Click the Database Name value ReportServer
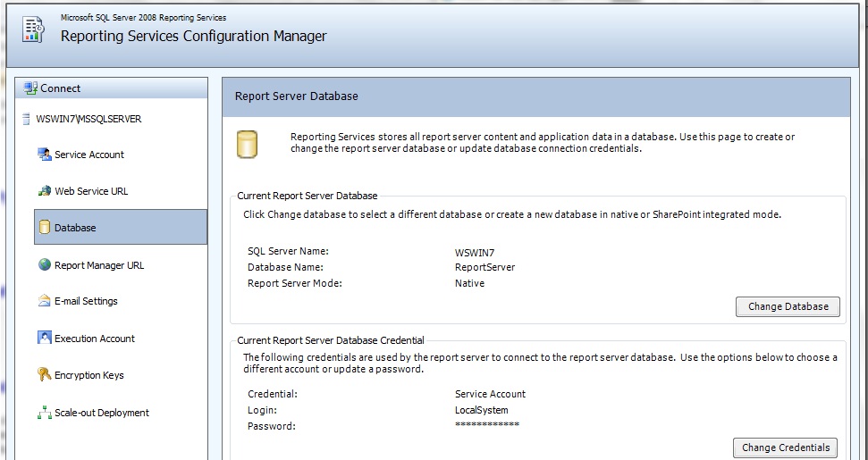 [x=485, y=267]
